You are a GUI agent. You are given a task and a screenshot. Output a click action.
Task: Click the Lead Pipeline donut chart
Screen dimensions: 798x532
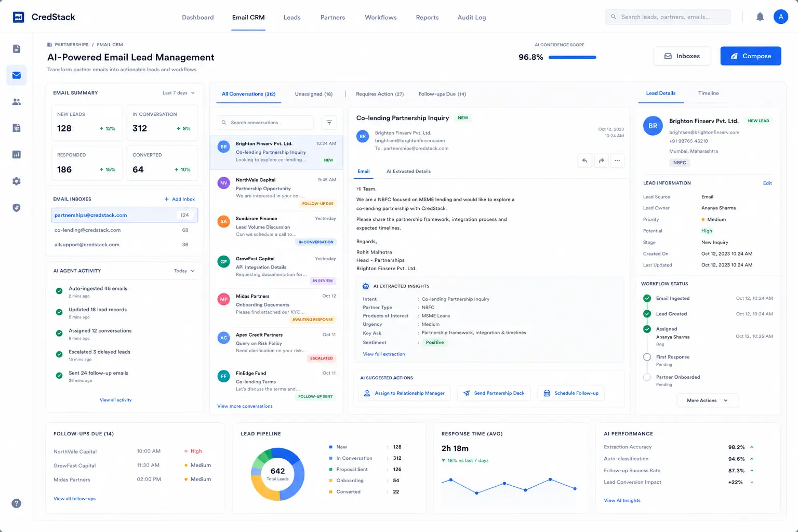point(278,474)
